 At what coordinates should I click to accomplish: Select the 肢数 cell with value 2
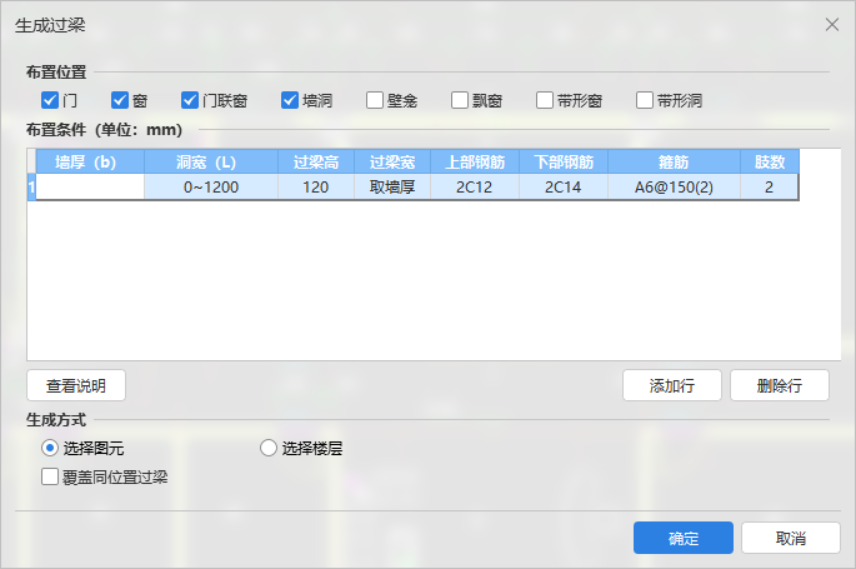pos(769,187)
